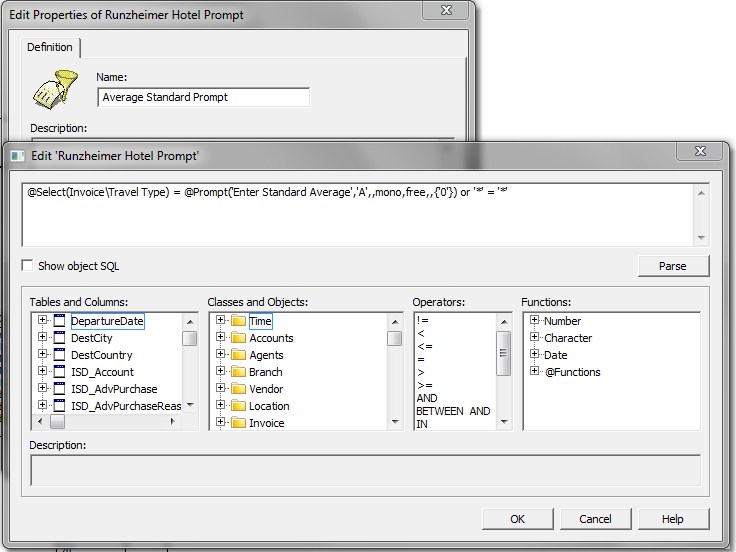Expand the Date functions node
This screenshot has width=736, height=552.
pyautogui.click(x=534, y=354)
